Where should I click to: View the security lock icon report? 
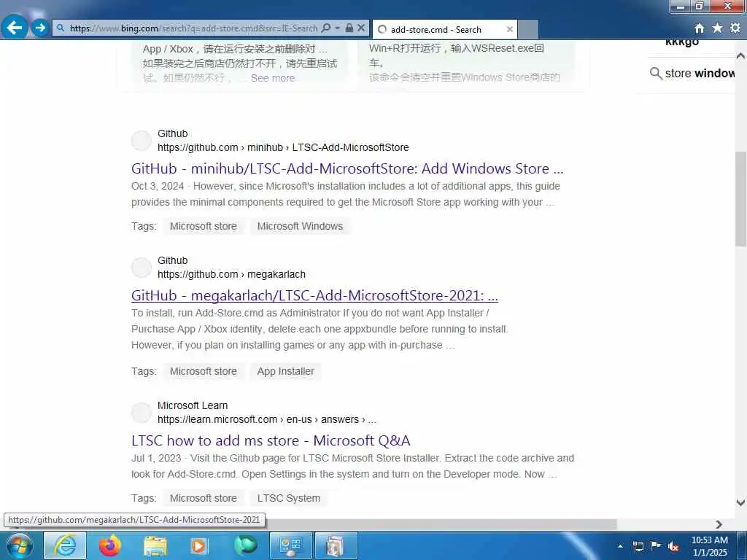click(x=349, y=28)
